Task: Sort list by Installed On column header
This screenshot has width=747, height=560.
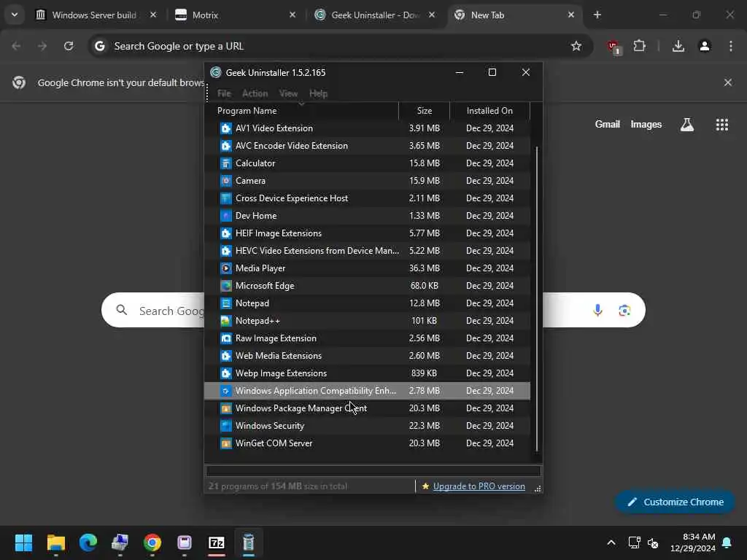Action: click(x=489, y=111)
